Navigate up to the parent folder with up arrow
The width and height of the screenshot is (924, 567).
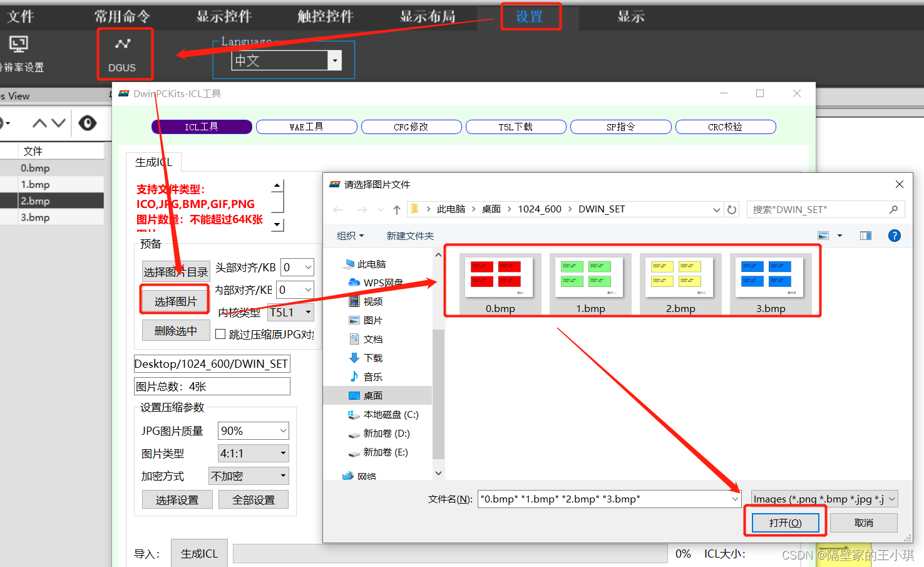pyautogui.click(x=396, y=209)
